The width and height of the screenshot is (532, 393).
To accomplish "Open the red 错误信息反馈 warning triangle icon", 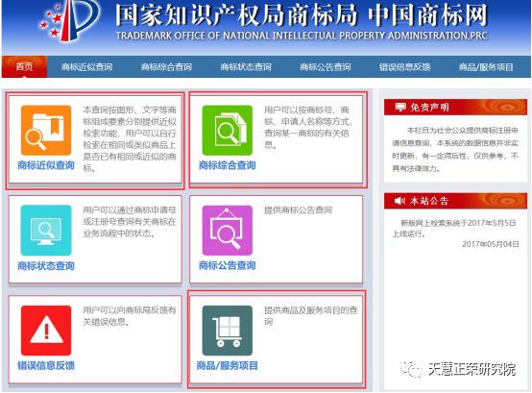I will pyautogui.click(x=46, y=331).
